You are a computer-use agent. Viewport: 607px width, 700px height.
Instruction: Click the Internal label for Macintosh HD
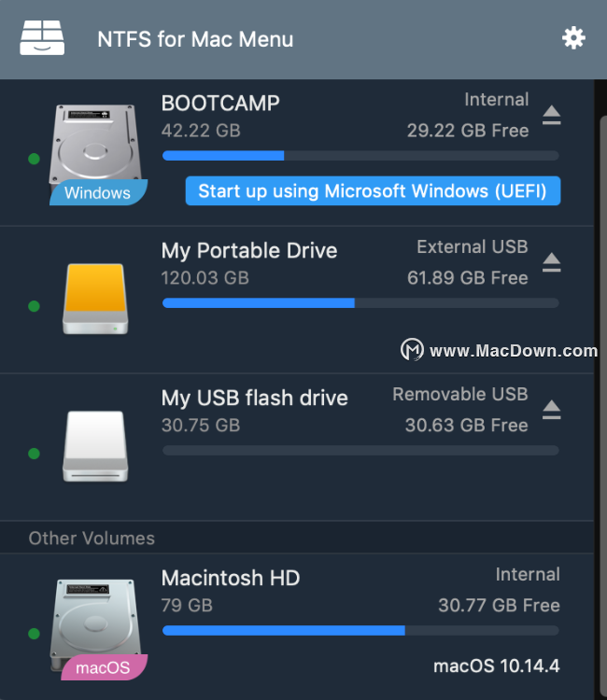click(x=528, y=575)
